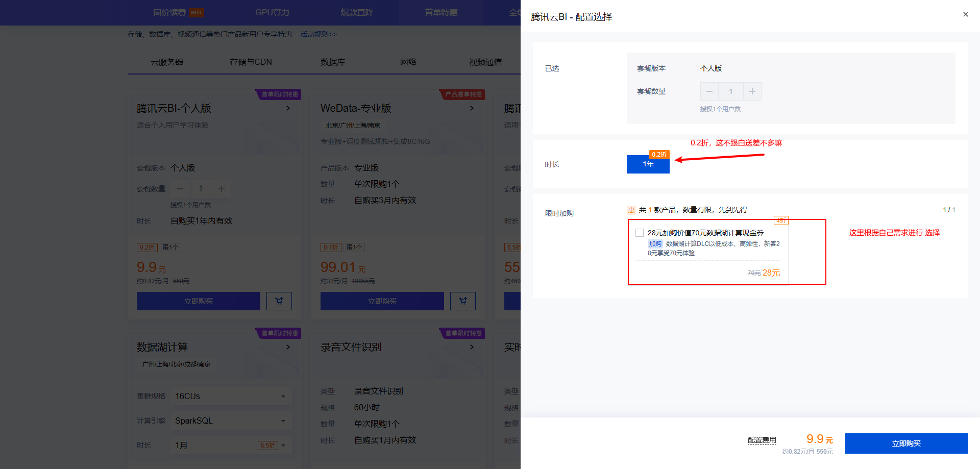980x469 pixels.
Task: Click the 惠 icon beside 共1款产品
Action: point(631,210)
